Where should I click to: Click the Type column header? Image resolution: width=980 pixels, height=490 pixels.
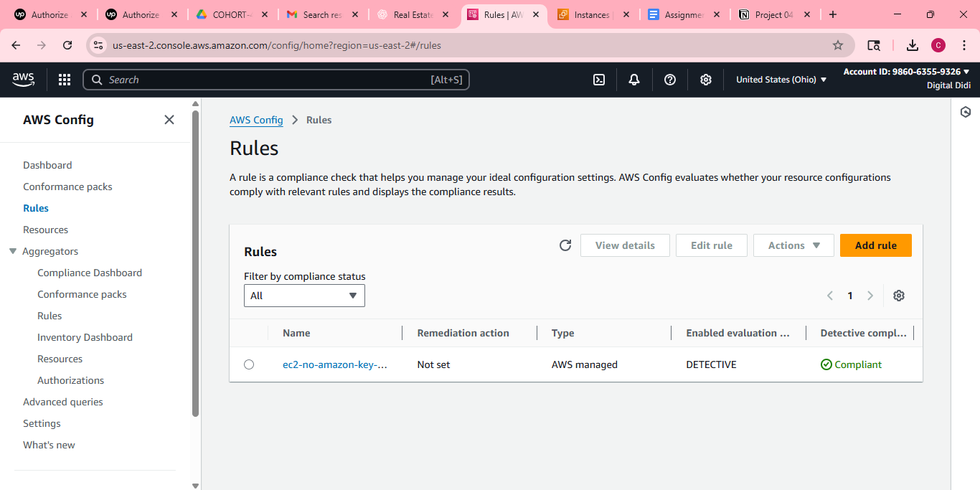pyautogui.click(x=563, y=333)
